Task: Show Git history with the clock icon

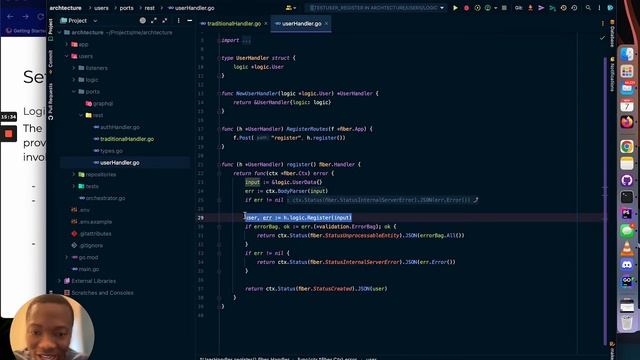Action: 563,8
